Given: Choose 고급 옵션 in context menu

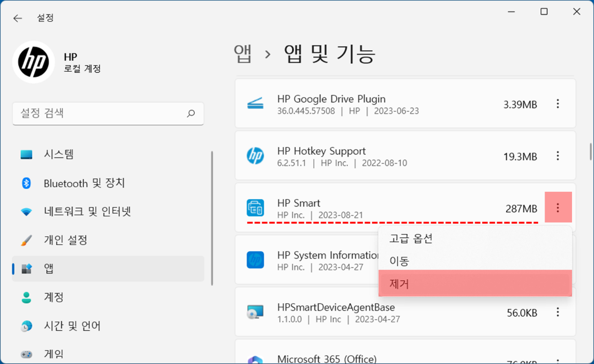Looking at the screenshot, I should tap(475, 239).
